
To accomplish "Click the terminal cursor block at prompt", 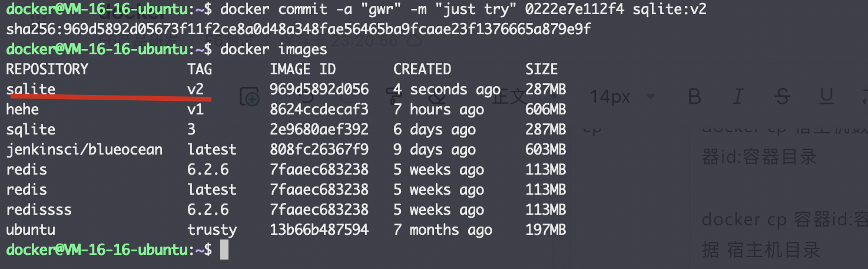I will (224, 250).
